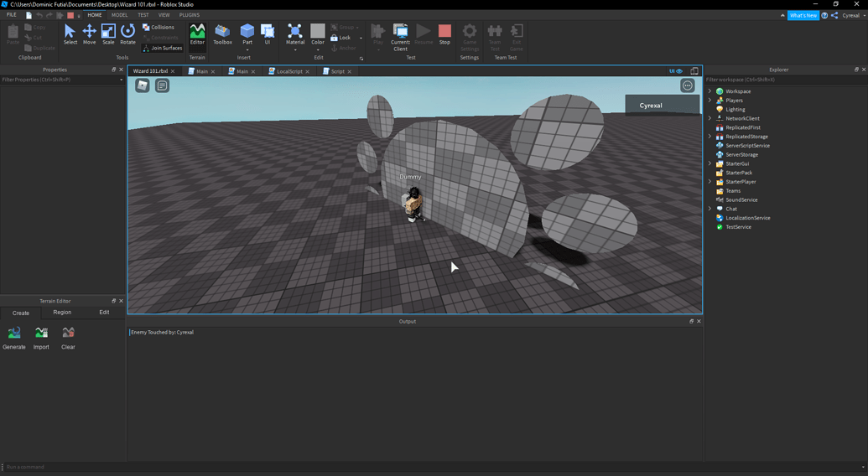Activate the Rotate tool

[x=127, y=34]
